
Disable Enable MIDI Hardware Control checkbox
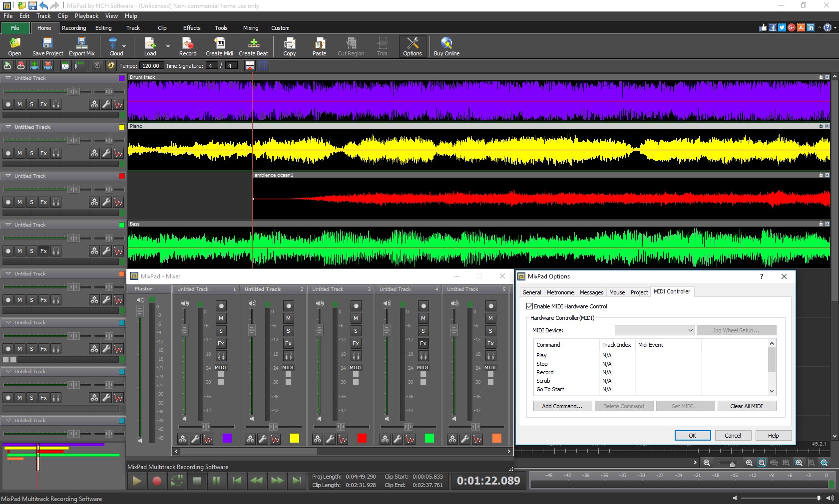pyautogui.click(x=529, y=306)
